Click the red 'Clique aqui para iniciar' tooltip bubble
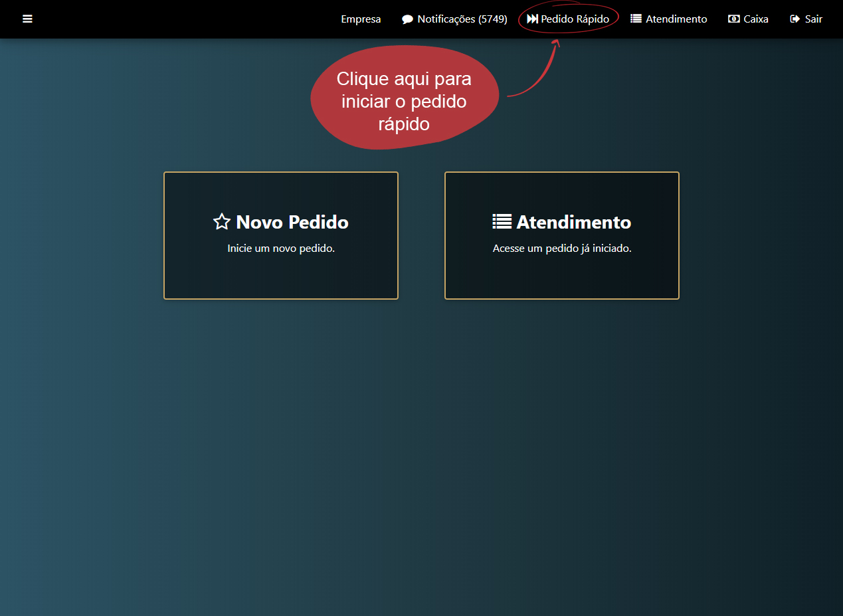Screen dimensions: 843x616 (404, 100)
